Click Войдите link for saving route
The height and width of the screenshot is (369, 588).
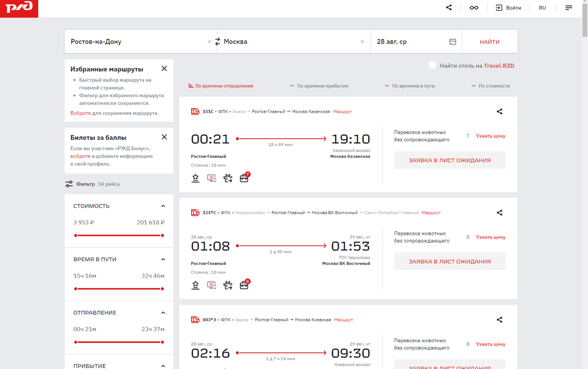click(80, 113)
